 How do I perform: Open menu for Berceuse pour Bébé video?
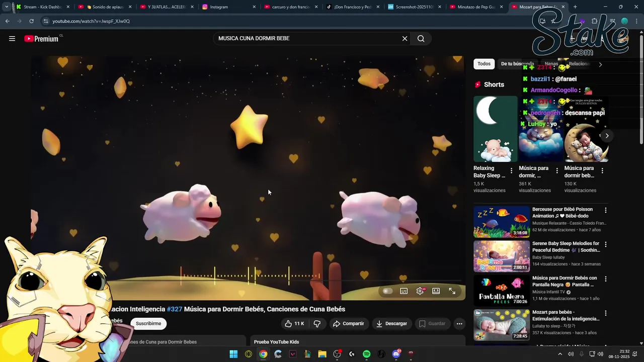point(605,210)
